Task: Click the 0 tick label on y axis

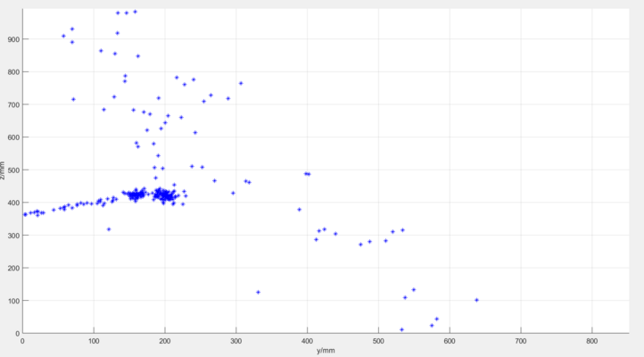Action: (x=23, y=341)
